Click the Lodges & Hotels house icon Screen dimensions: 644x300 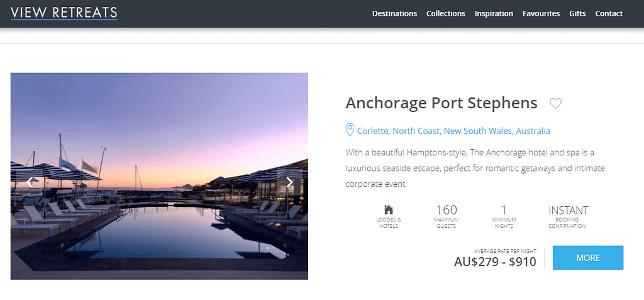[x=389, y=209]
